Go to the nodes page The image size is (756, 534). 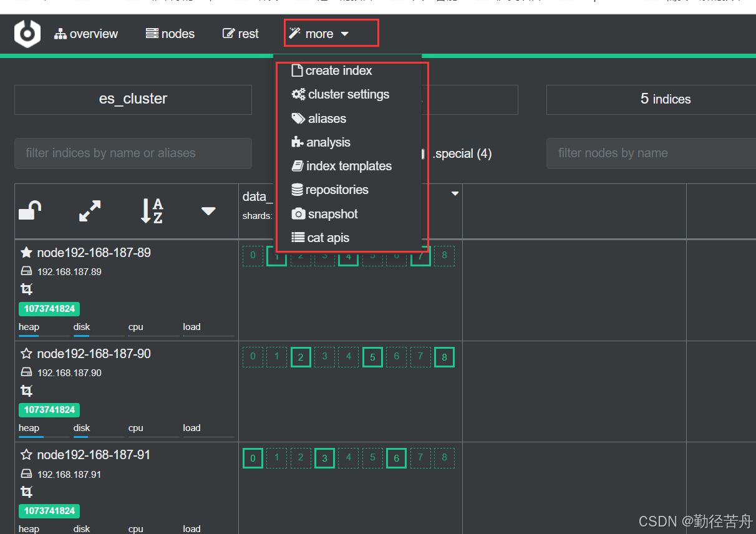(170, 34)
